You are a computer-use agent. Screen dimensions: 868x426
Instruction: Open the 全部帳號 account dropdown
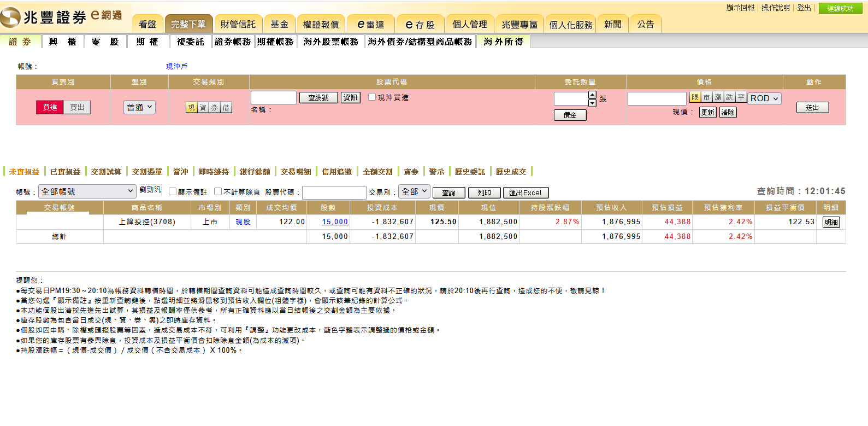pos(87,191)
